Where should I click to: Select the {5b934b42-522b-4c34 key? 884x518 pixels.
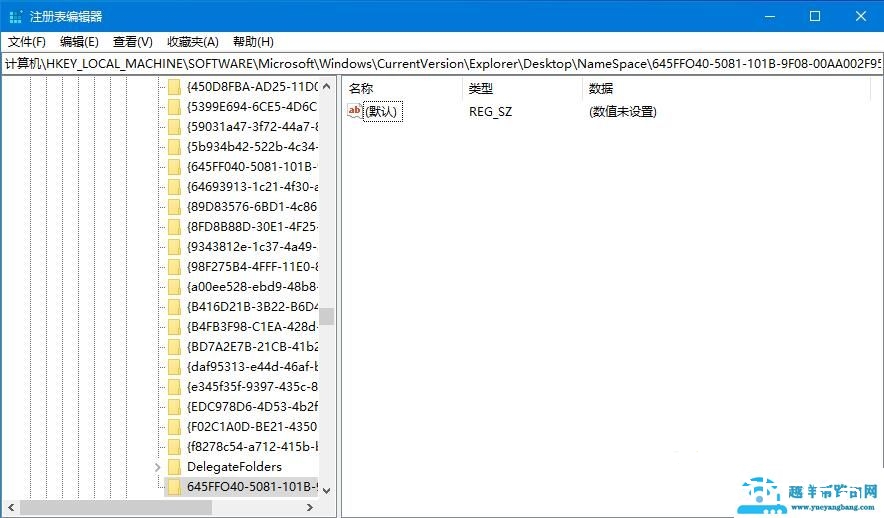click(252, 147)
